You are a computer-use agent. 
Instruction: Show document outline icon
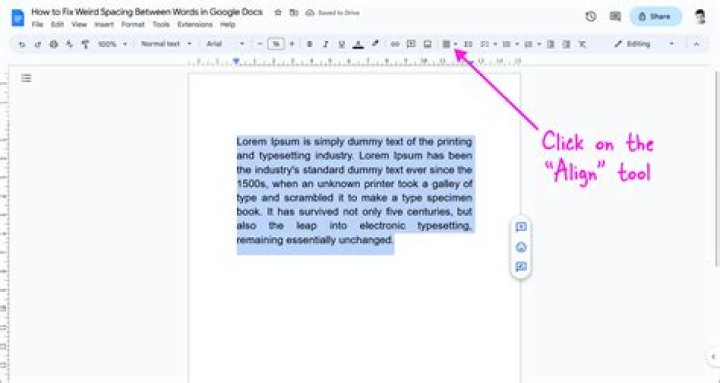click(x=26, y=78)
